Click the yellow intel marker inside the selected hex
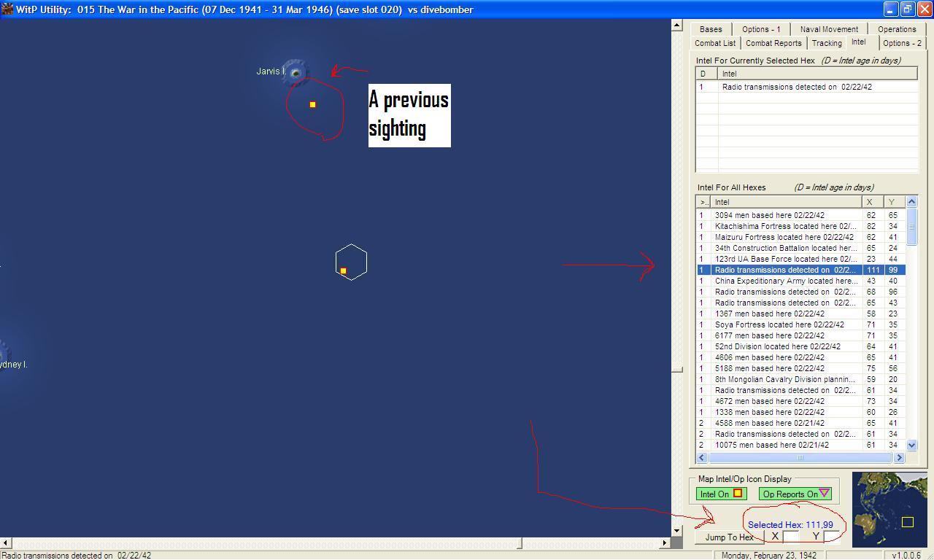Screen dimensions: 934x560 click(x=343, y=271)
